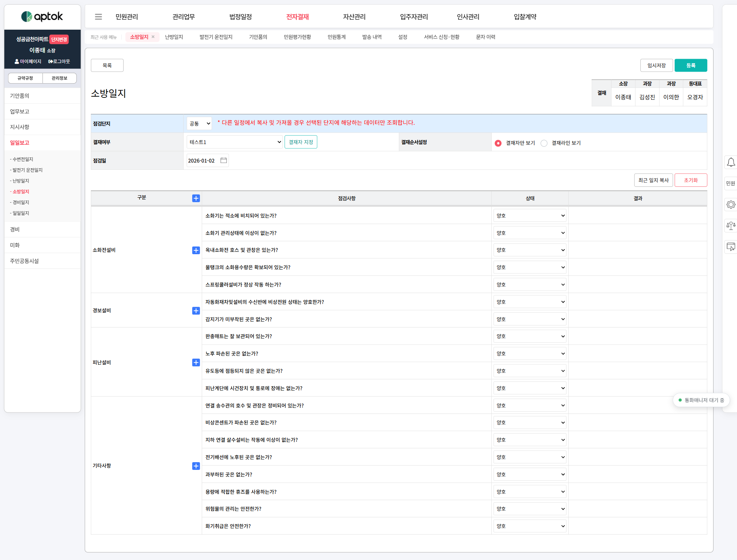
Task: Select 결재라인 보기 radio option
Action: 544,143
